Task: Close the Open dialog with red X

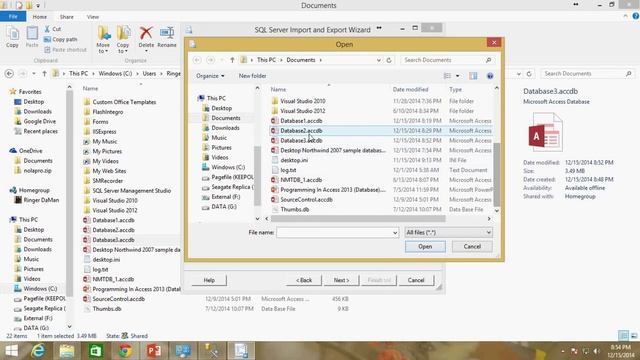Action: point(494,42)
